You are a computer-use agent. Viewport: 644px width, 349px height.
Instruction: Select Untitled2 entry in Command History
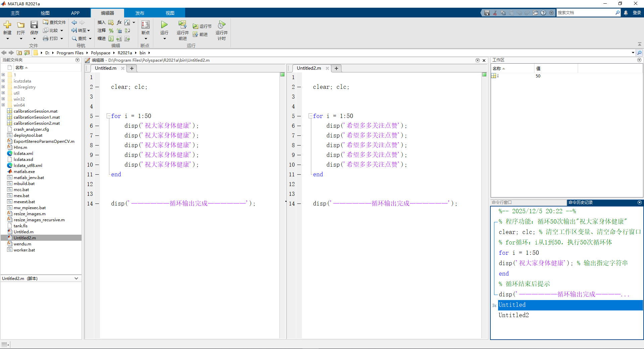tap(514, 315)
